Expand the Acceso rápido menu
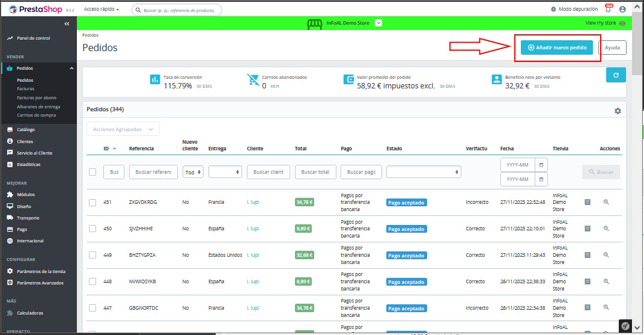 pos(102,10)
